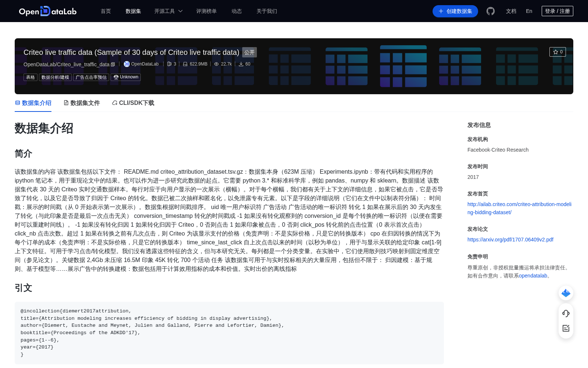This screenshot has height=368, width=588.
Task: Click the OpenDataLab logo
Action: click(48, 11)
